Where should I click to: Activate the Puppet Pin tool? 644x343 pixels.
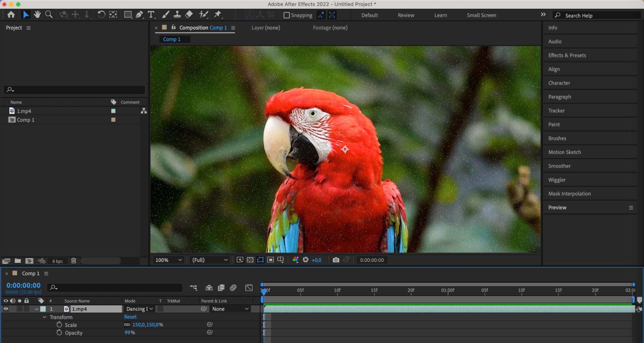pyautogui.click(x=218, y=14)
